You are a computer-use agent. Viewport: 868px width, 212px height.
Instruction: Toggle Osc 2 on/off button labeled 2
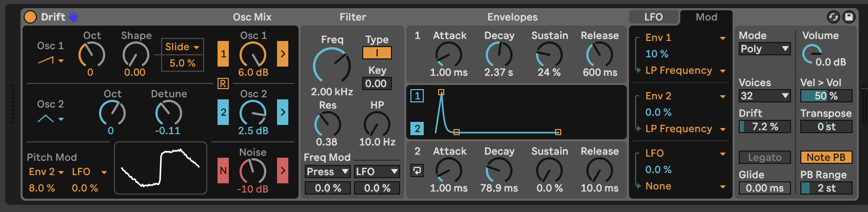tap(223, 112)
